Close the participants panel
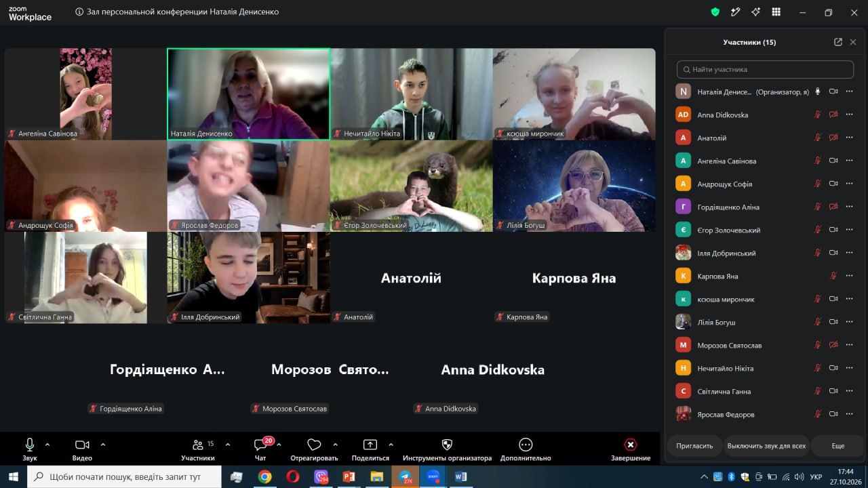Viewport: 868px width, 488px height. click(x=853, y=42)
